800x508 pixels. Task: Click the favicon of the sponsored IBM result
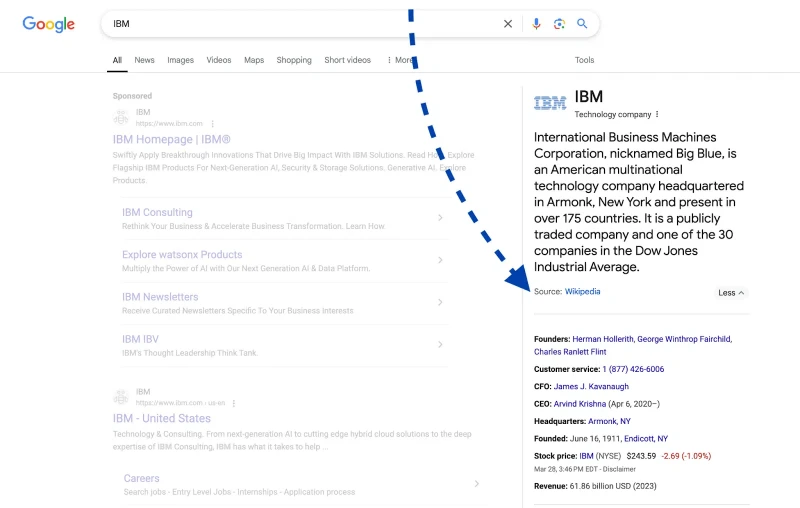(121, 118)
